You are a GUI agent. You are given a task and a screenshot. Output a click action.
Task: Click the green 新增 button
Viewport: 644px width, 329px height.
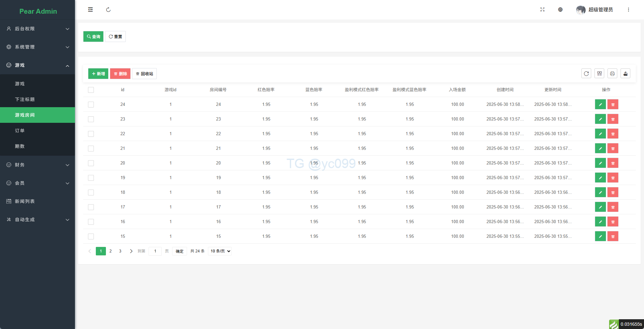98,74
